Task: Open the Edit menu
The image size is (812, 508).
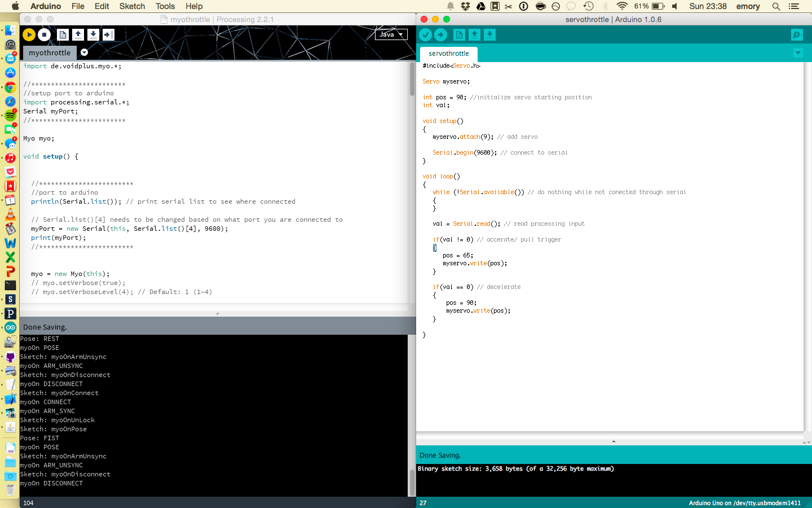Action: point(102,6)
